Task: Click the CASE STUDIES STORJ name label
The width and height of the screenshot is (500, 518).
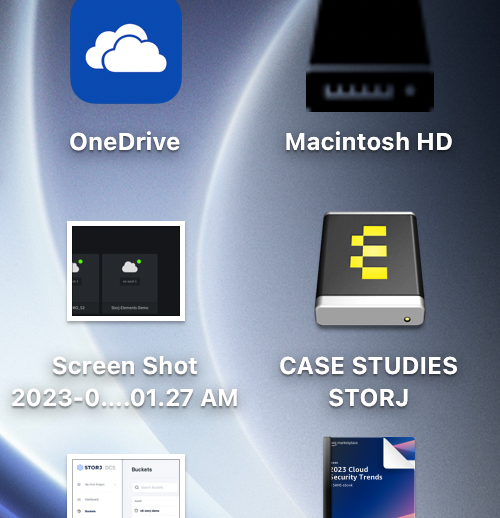Action: (x=369, y=382)
